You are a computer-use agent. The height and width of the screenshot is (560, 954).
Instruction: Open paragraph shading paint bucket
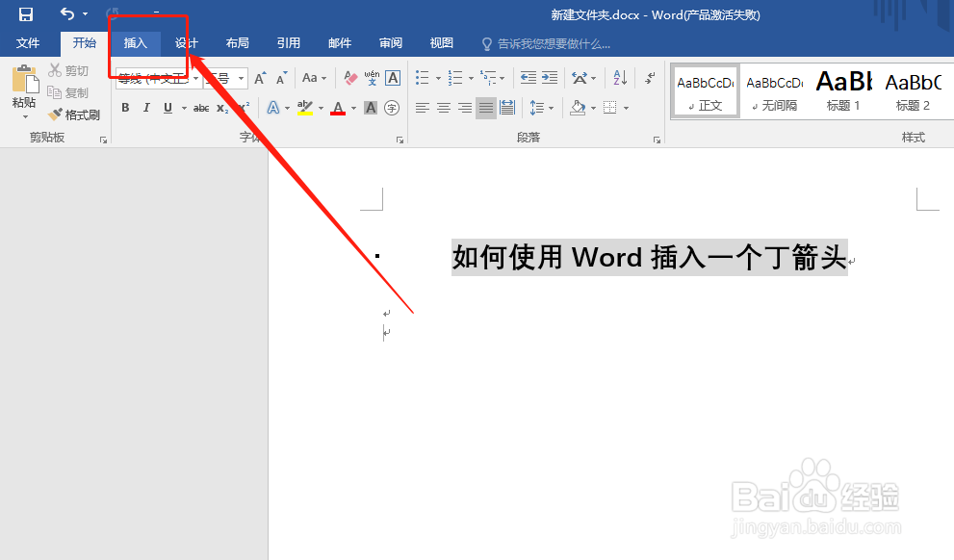point(578,108)
